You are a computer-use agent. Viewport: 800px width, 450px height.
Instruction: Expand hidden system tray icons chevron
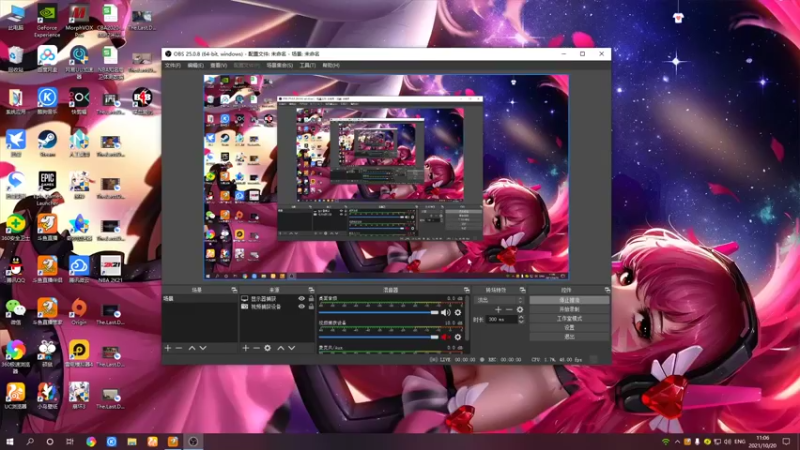pos(677,442)
